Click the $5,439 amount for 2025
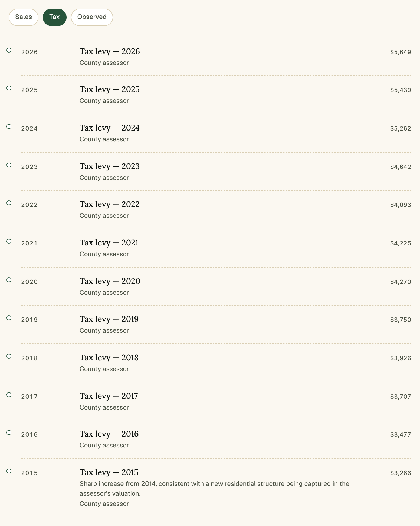Screen dimensions: 420x526 point(401,90)
